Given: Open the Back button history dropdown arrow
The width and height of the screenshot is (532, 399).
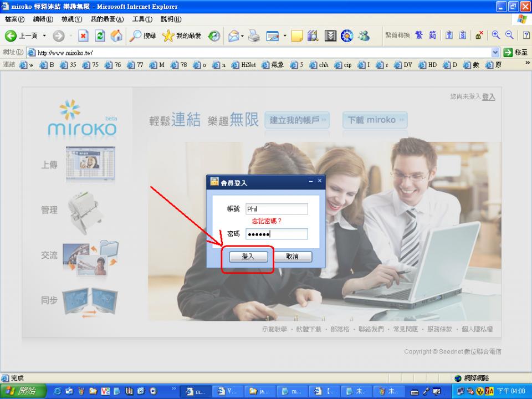Looking at the screenshot, I should click(44, 36).
